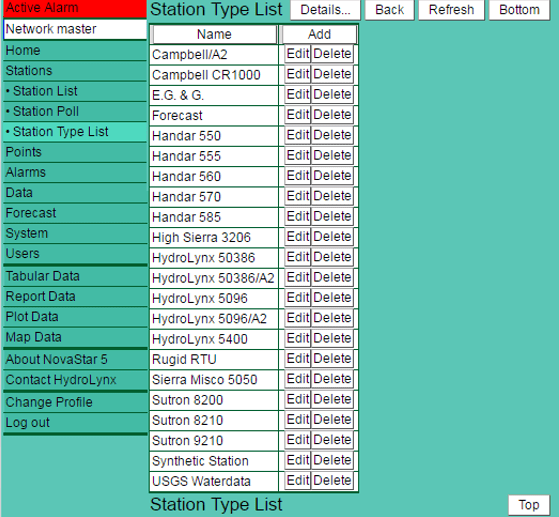Edit the Handar 560 row
Screen dimensions: 559x517
(298, 176)
